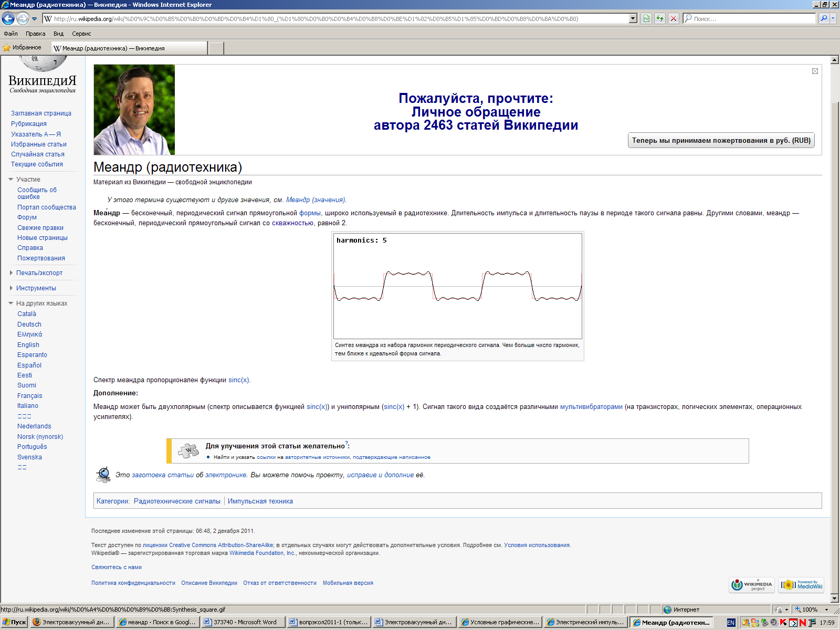The width and height of the screenshot is (840, 630).
Task: Open the Сервис menu
Action: coord(81,34)
